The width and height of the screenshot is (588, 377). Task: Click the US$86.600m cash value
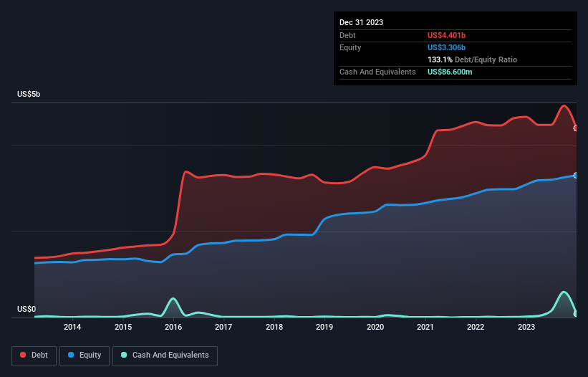point(450,72)
